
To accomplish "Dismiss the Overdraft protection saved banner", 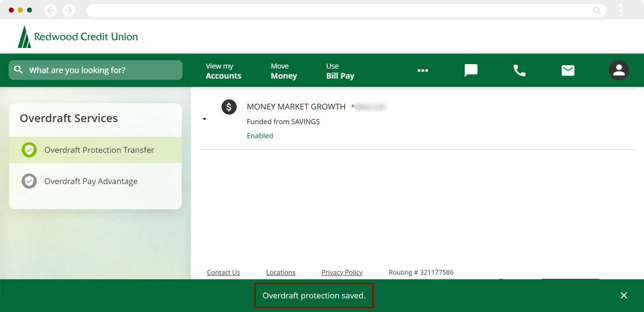I will click(624, 295).
